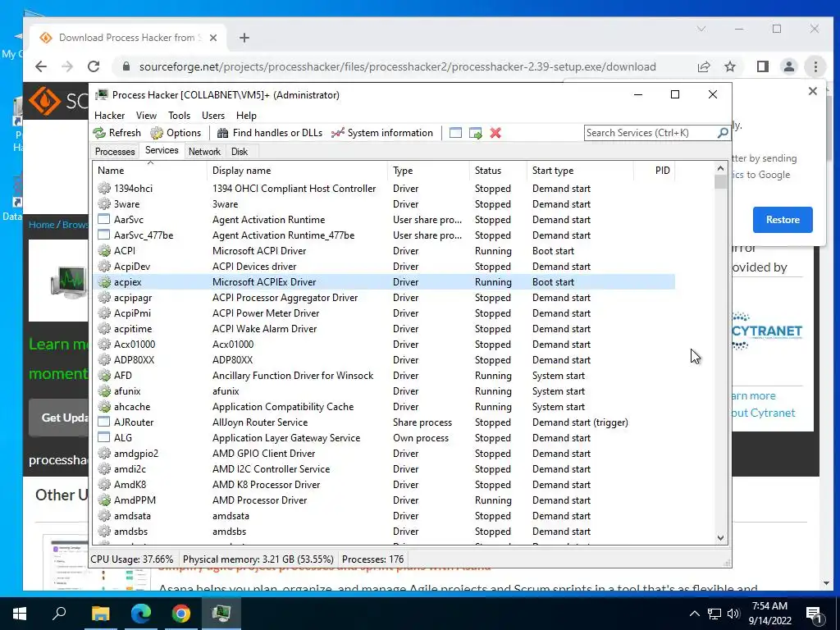
Task: Click the window icon of AJRouter
Action: (104, 422)
